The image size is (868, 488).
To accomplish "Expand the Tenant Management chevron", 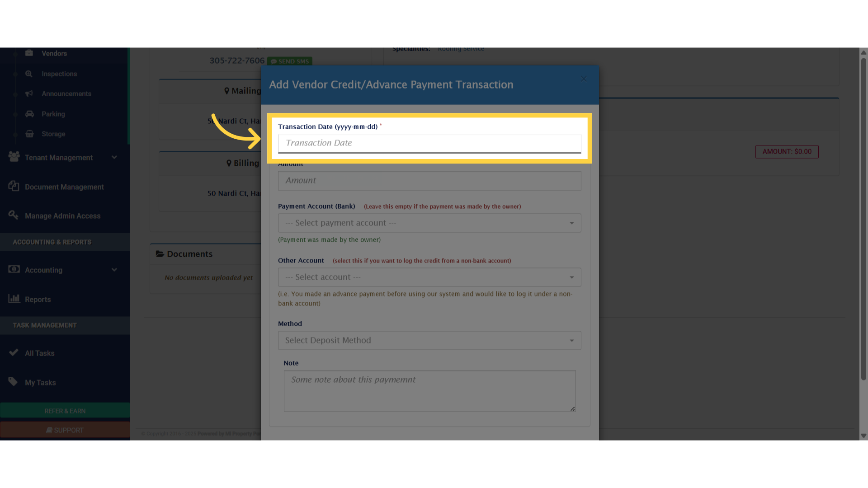I will point(114,157).
